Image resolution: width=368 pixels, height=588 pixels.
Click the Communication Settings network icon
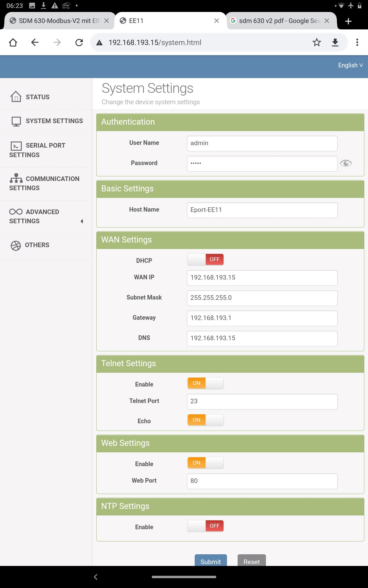click(x=16, y=178)
